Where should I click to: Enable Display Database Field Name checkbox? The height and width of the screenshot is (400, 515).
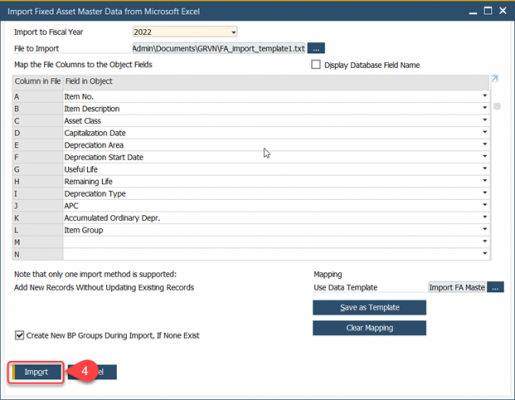[x=316, y=64]
